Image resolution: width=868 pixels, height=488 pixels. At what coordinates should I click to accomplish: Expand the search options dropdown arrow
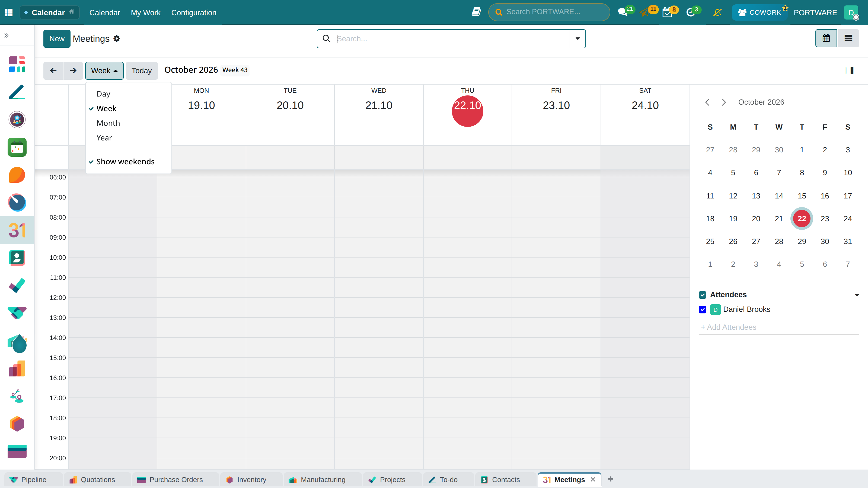577,39
